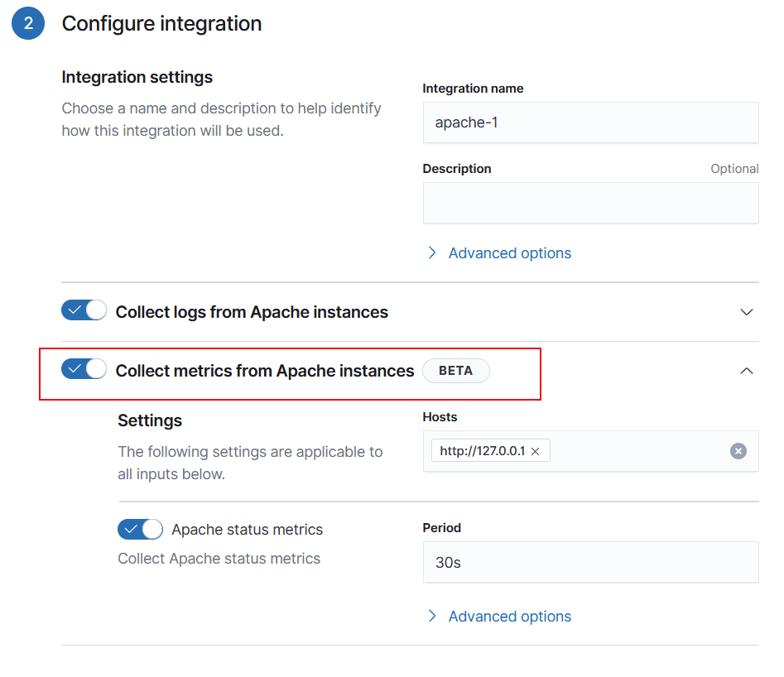
Task: Toggle Collect logs from Apache instances switch
Action: [x=84, y=310]
